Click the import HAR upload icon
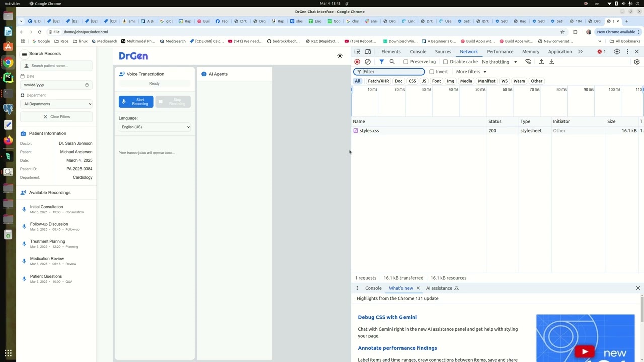The image size is (644, 362). [541, 62]
